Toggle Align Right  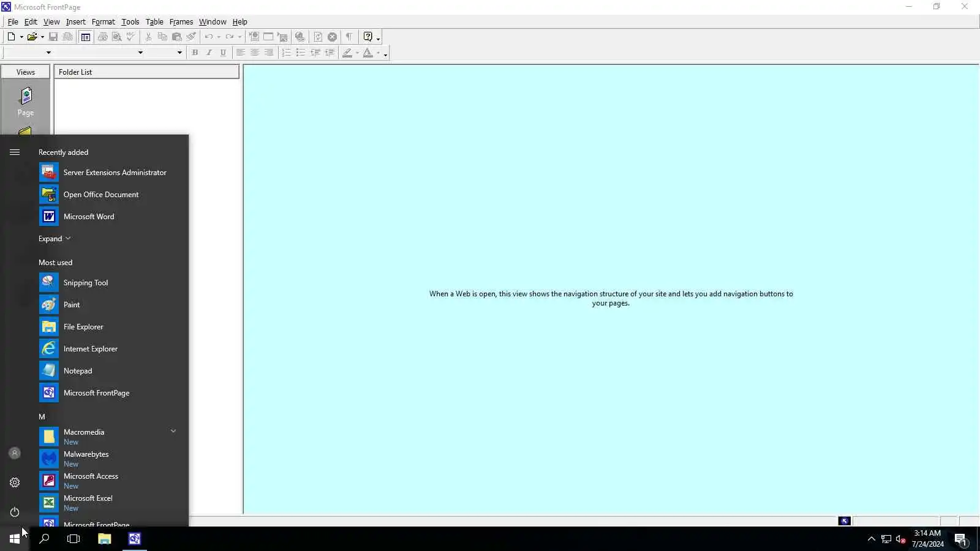269,53
